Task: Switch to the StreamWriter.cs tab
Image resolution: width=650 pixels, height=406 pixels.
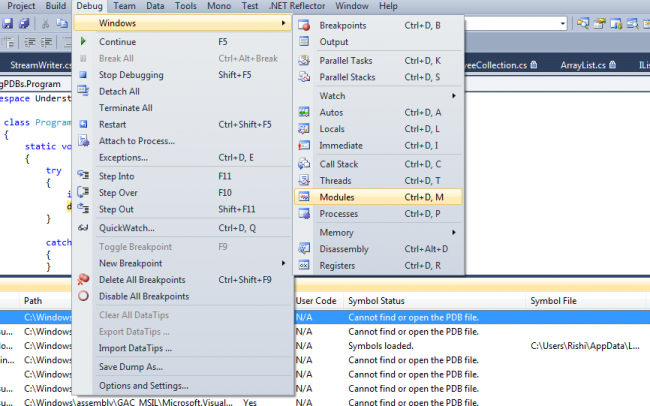Action: (40, 65)
